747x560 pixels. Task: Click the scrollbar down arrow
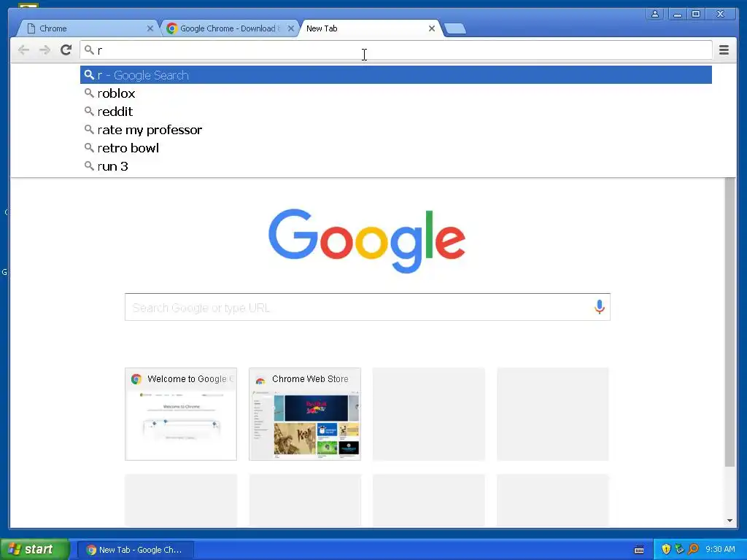pyautogui.click(x=729, y=521)
